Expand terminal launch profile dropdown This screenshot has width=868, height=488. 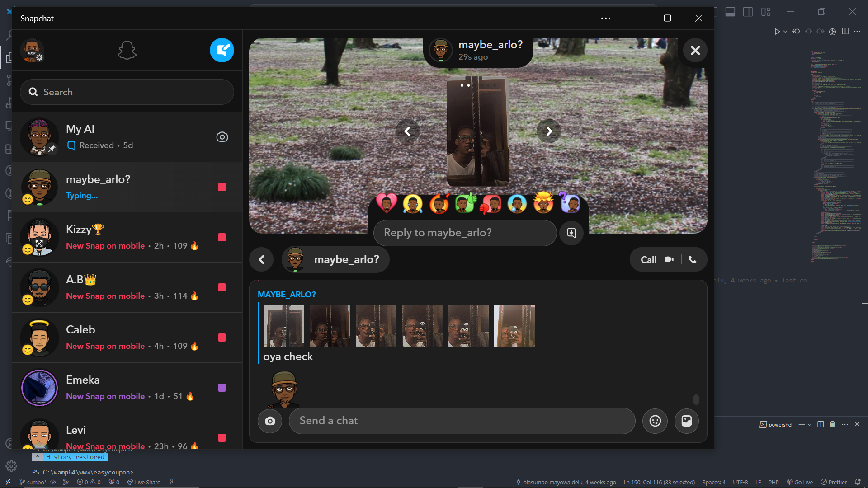point(810,424)
